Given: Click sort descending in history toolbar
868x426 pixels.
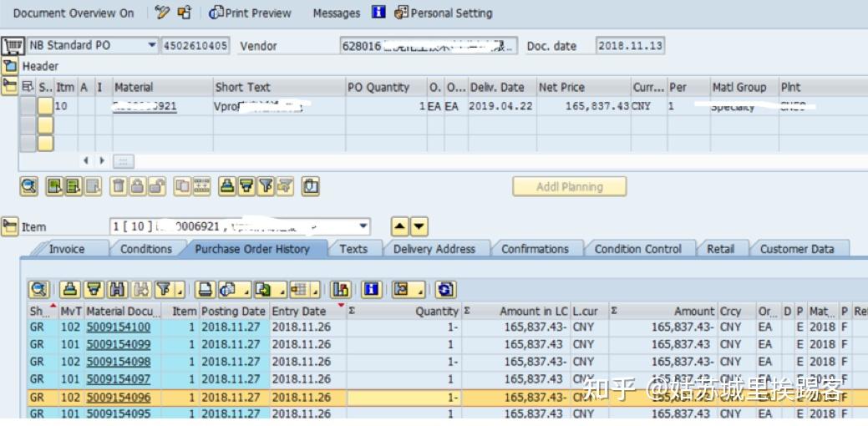Looking at the screenshot, I should click(94, 289).
